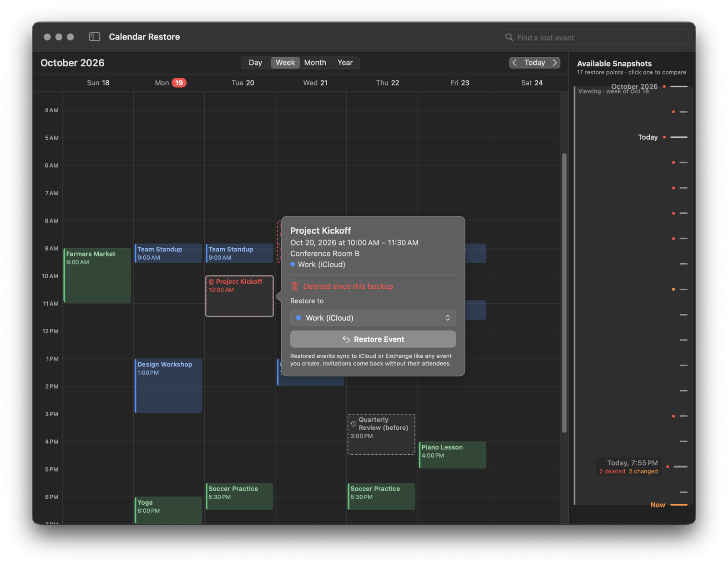Toggle the sidebar panel icon

coord(95,37)
